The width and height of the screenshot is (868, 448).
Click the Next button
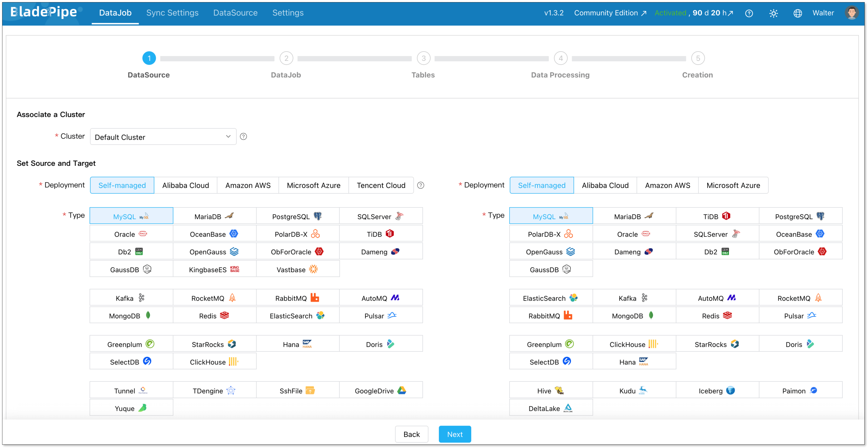coord(454,434)
